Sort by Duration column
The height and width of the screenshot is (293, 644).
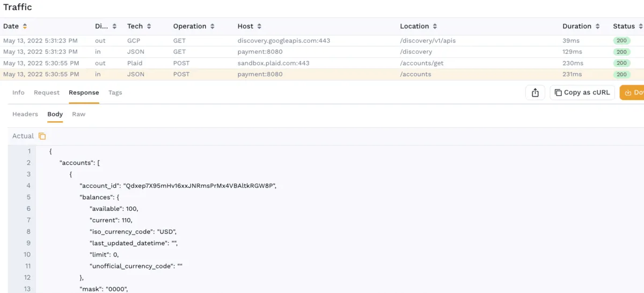597,26
